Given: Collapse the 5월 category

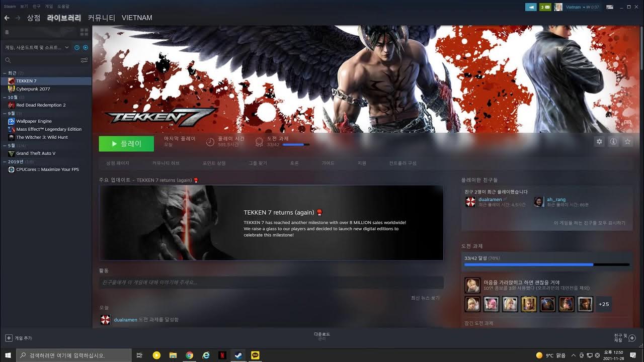Looking at the screenshot, I should pyautogui.click(x=5, y=145).
